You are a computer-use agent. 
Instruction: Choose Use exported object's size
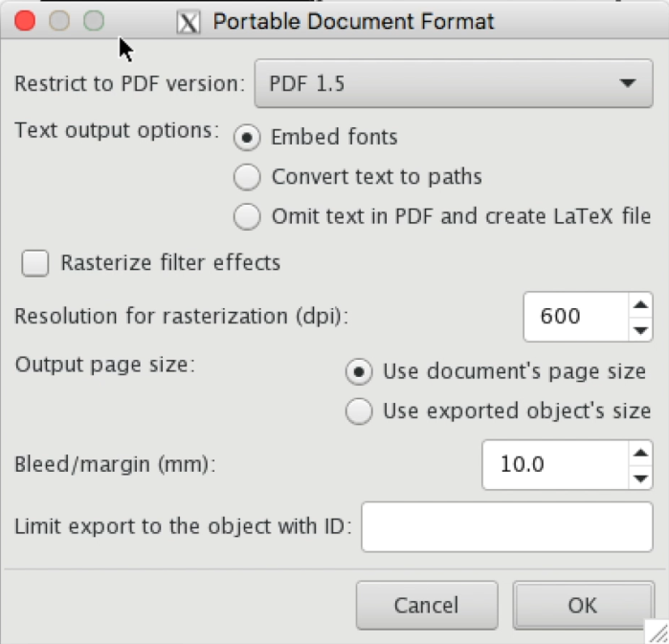pos(359,411)
